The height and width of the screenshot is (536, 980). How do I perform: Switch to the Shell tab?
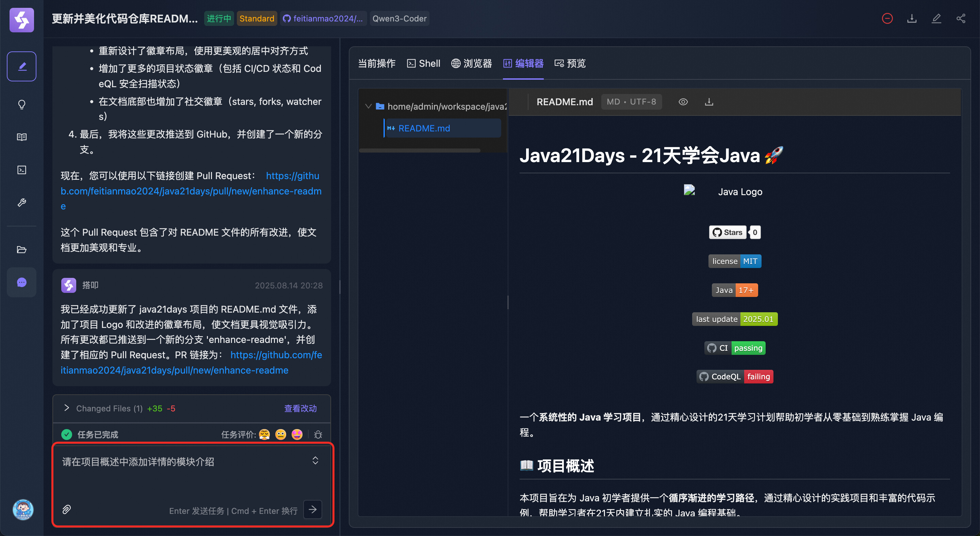point(423,64)
